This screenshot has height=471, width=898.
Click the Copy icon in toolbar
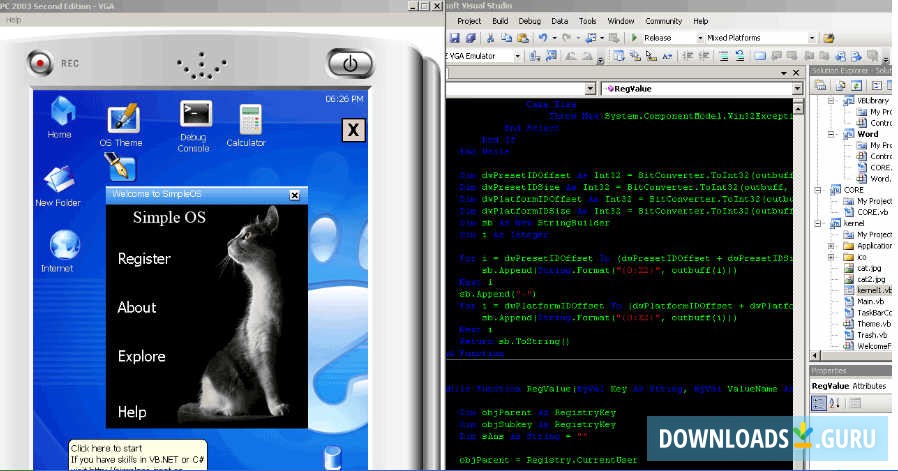[x=506, y=38]
